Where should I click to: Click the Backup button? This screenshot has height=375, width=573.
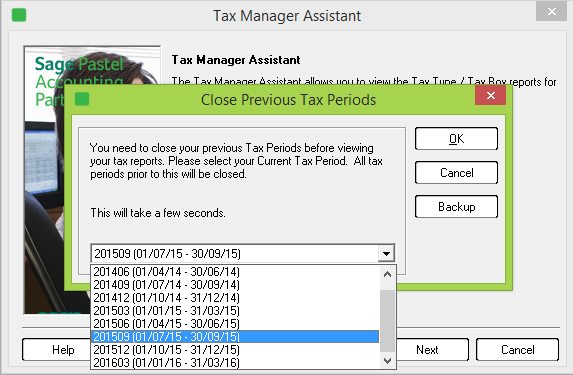click(x=456, y=207)
